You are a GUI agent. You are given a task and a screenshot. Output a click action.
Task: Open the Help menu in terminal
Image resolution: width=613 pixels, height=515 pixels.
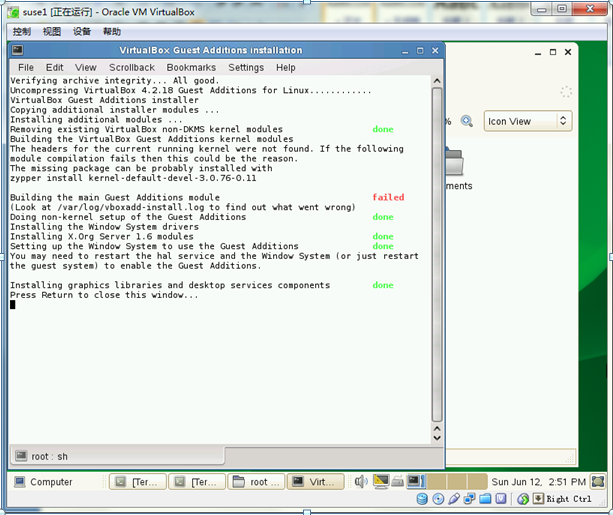[x=286, y=68]
